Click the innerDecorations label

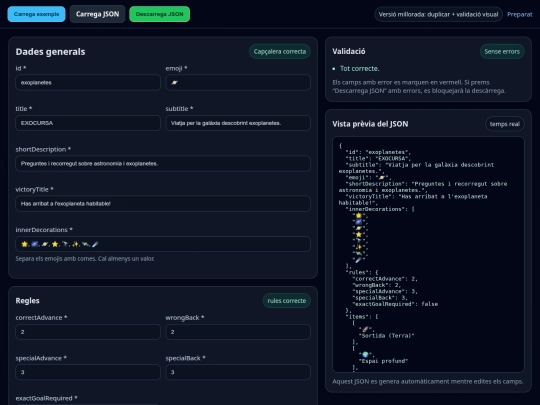[44, 230]
